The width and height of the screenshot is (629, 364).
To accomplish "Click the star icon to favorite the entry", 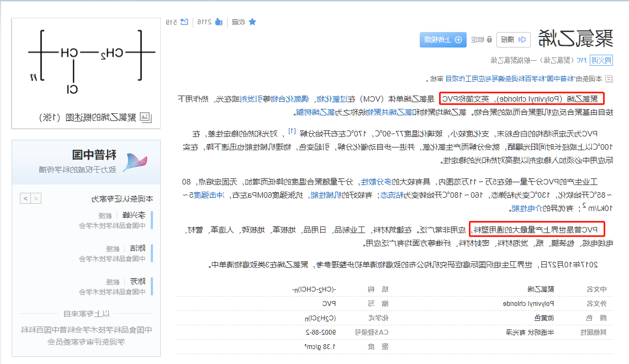I will (x=252, y=22).
